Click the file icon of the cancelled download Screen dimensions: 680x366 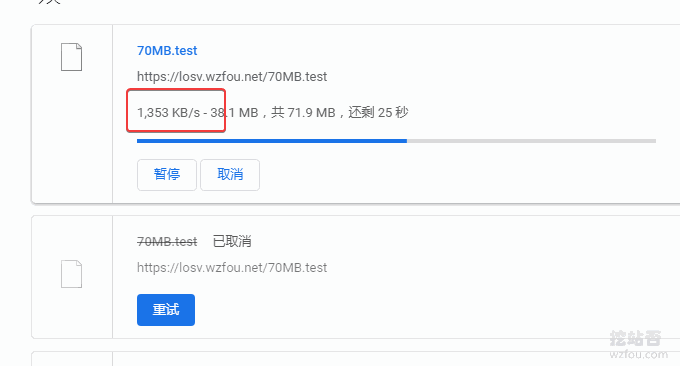[x=72, y=274]
